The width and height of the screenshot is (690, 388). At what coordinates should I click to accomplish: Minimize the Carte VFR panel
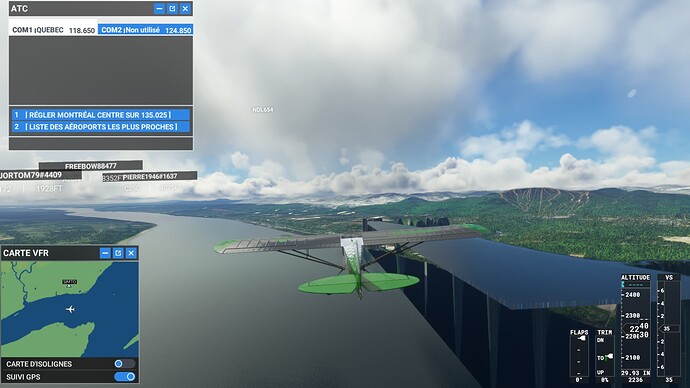coord(105,253)
